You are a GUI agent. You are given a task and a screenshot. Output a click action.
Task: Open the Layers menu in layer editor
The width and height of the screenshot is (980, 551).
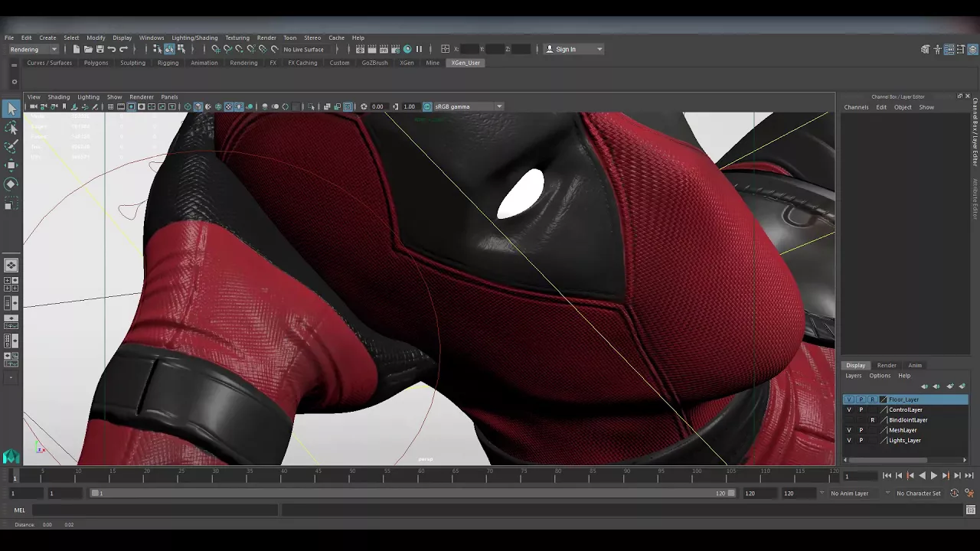click(853, 376)
